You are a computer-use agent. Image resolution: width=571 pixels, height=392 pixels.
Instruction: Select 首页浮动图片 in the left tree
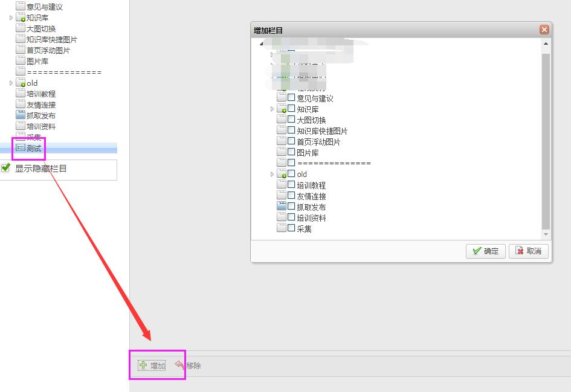[x=48, y=50]
